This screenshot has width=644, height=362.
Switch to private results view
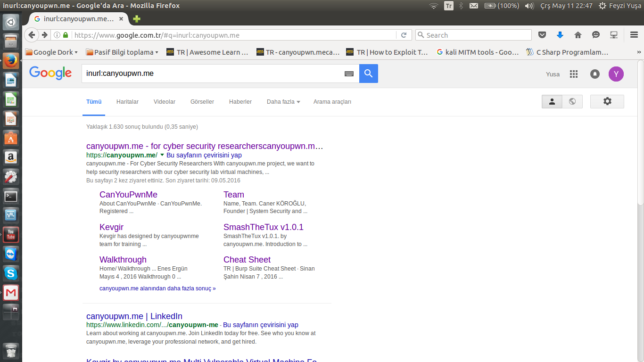coord(552,101)
